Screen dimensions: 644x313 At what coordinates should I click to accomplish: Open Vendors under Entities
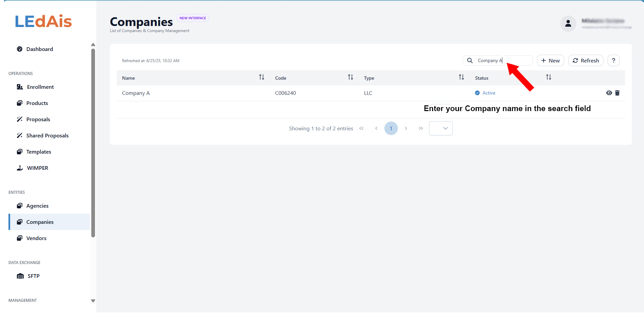pos(36,238)
